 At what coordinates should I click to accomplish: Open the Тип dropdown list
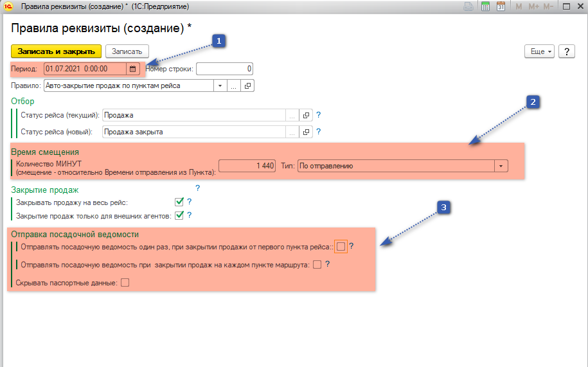coord(501,166)
